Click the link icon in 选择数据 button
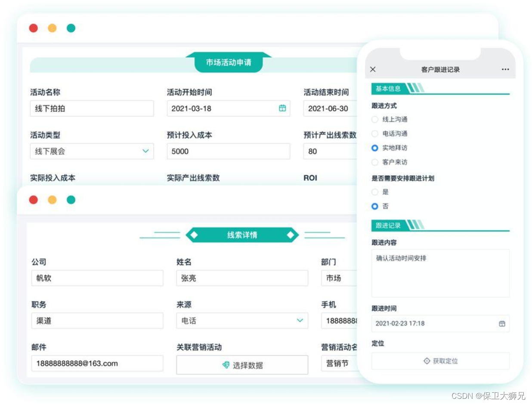Screen dimensions: 532x404 click(226, 365)
